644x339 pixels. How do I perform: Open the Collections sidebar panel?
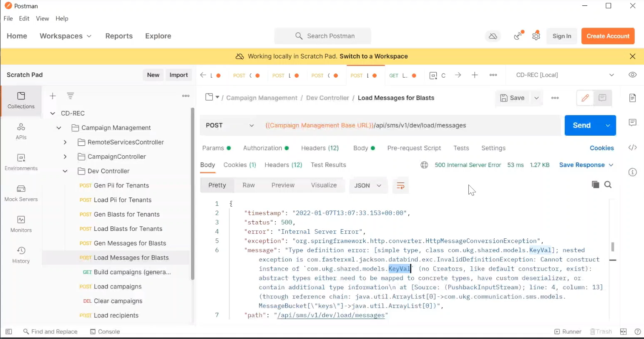[21, 100]
